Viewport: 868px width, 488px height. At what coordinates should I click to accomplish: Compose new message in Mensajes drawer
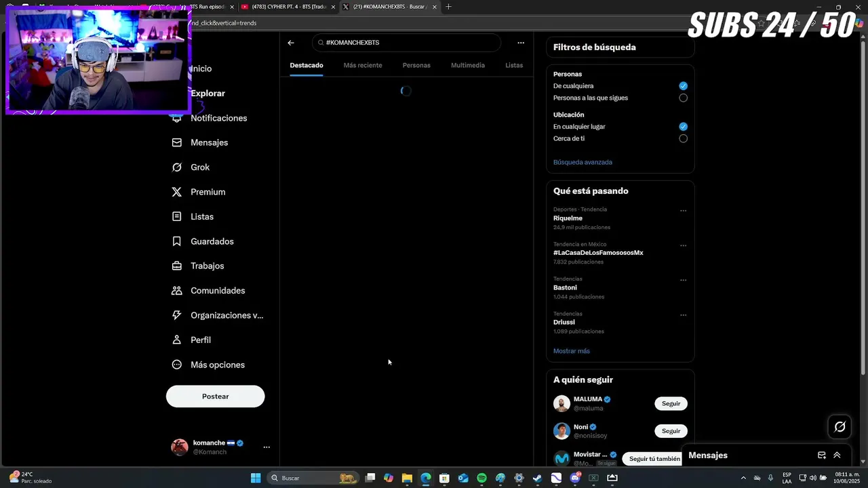coord(821,455)
